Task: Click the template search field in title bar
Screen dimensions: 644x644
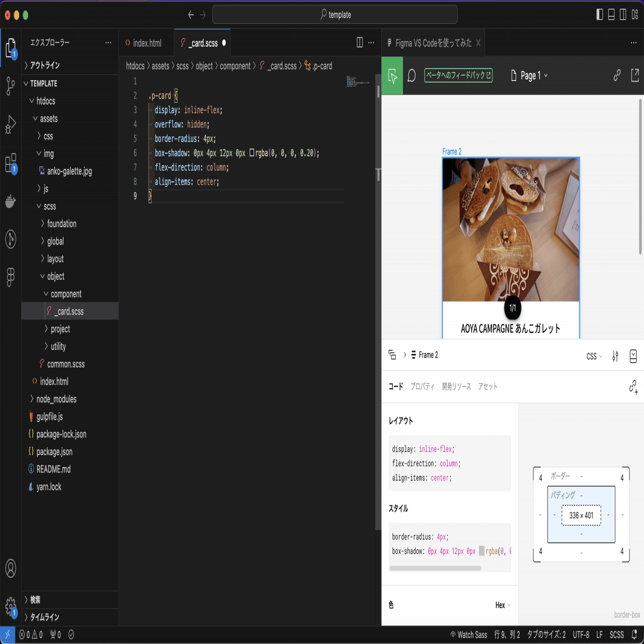Action: click(x=335, y=15)
